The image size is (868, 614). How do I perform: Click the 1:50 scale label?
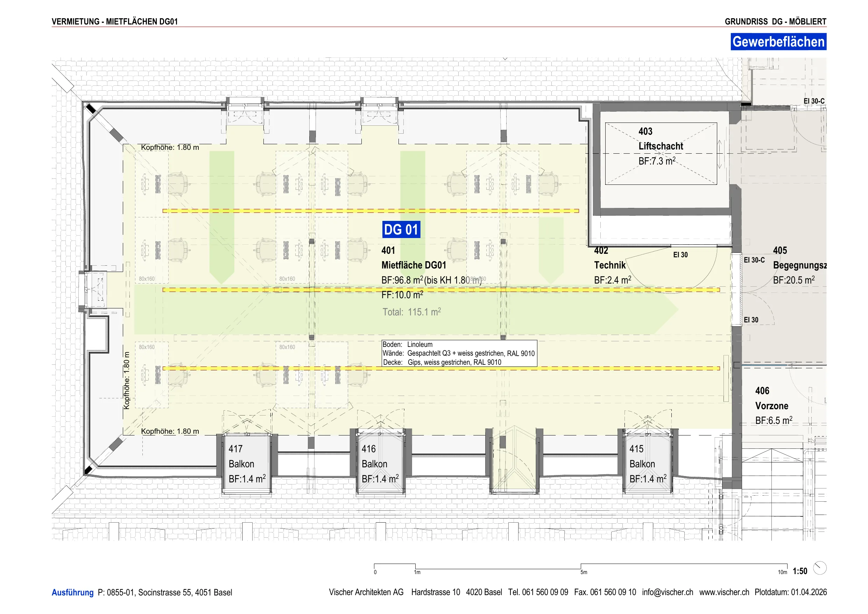[800, 571]
